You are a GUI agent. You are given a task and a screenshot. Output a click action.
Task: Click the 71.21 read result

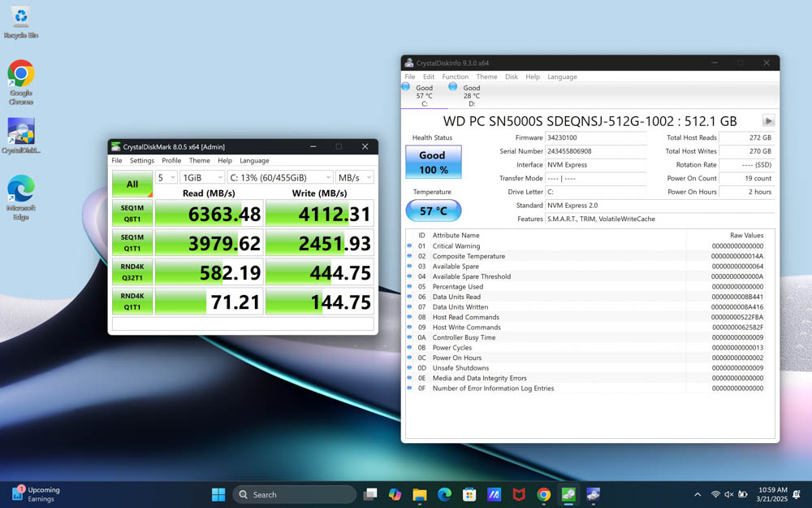point(209,302)
